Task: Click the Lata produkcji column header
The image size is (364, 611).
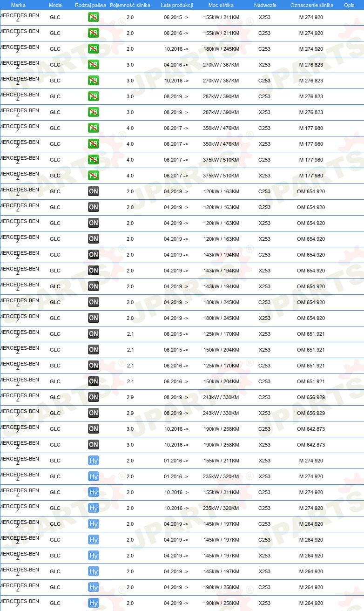Action: [x=177, y=5]
